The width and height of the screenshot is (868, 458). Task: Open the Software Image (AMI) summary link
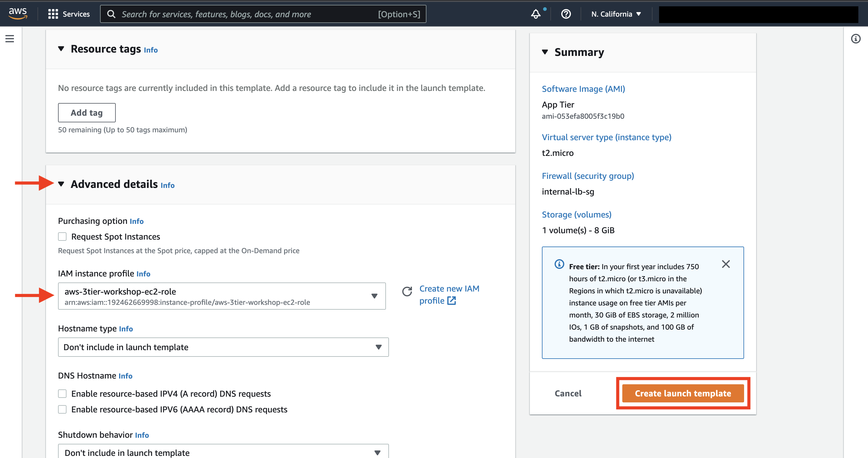(583, 89)
